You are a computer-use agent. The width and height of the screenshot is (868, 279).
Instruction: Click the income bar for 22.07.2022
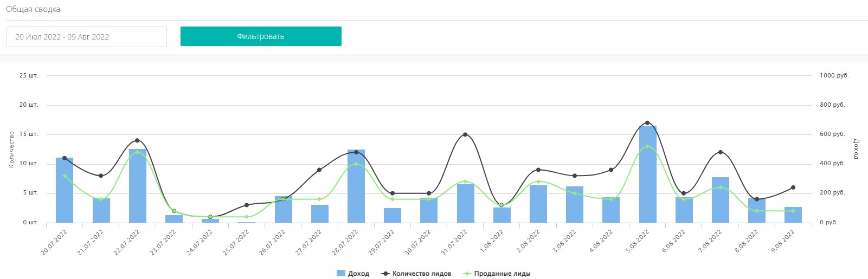pyautogui.click(x=137, y=187)
